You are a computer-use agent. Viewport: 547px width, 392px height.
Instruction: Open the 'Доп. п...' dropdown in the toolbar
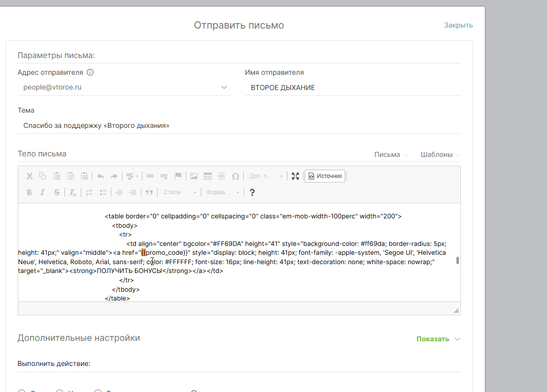click(x=266, y=176)
